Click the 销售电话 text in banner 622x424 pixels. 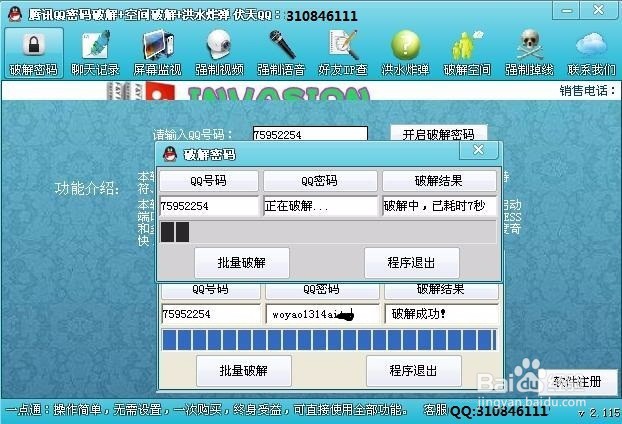587,91
